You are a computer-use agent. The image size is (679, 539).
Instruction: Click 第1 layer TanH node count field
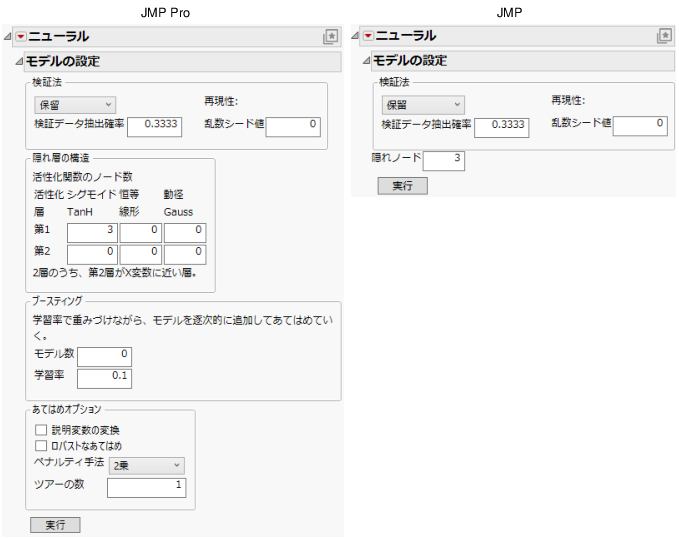[x=92, y=232]
